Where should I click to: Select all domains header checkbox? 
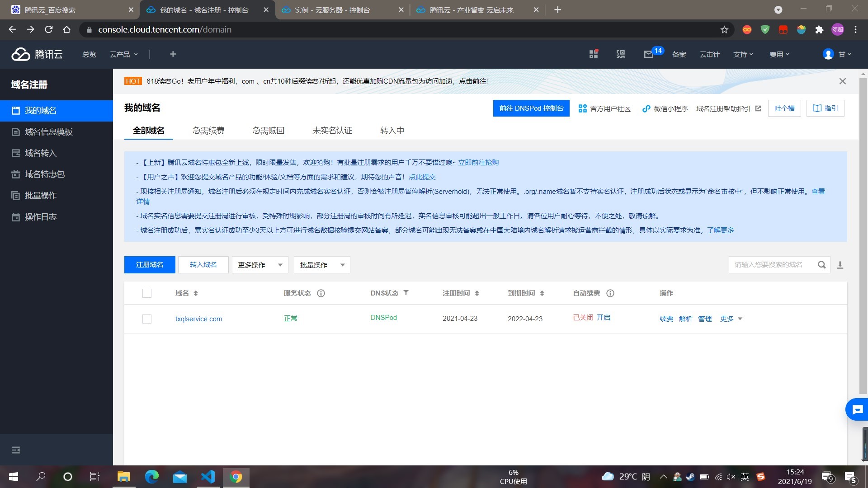point(147,293)
